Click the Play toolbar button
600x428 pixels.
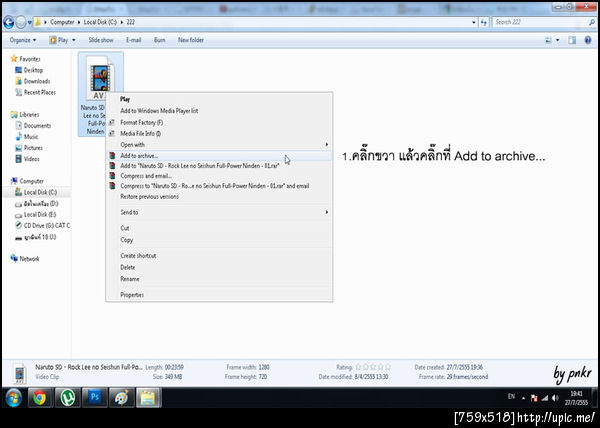pos(59,40)
